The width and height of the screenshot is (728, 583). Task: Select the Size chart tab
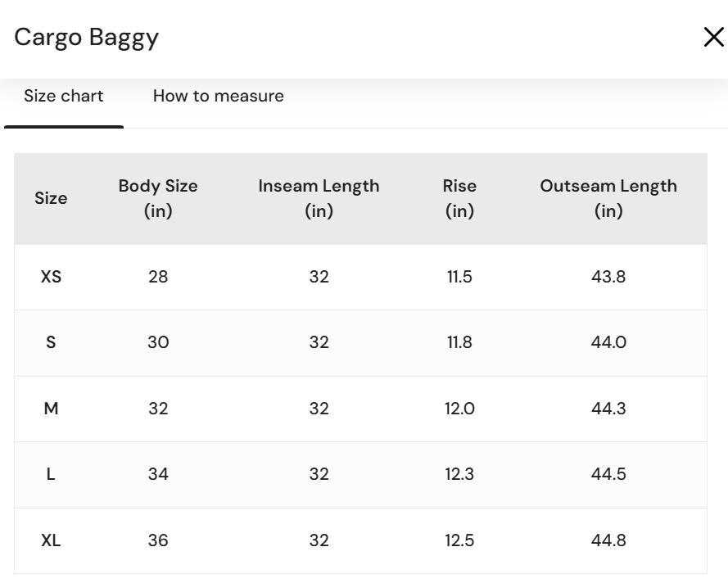coord(64,96)
